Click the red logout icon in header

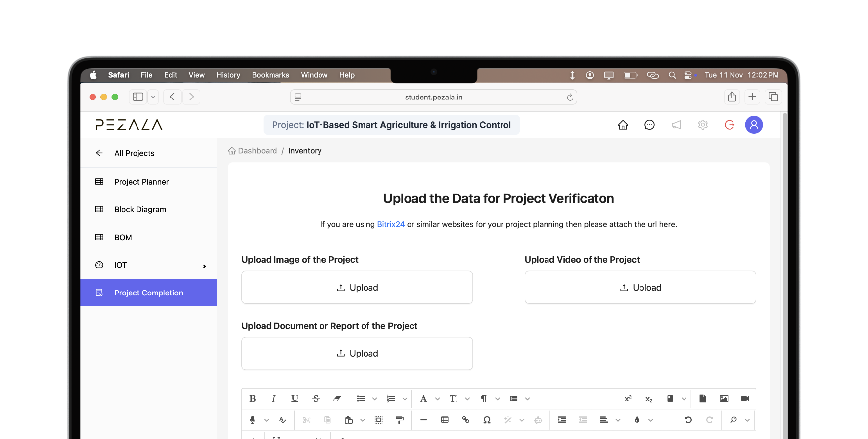tap(729, 125)
